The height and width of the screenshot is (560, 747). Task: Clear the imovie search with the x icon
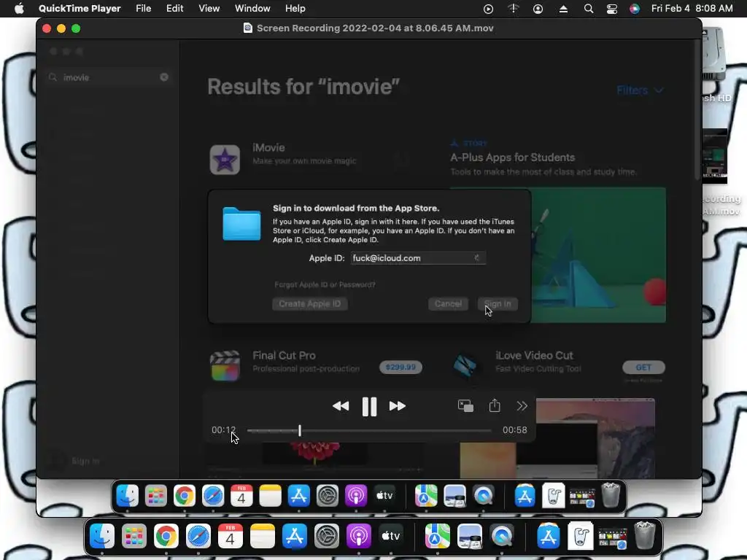click(x=164, y=77)
